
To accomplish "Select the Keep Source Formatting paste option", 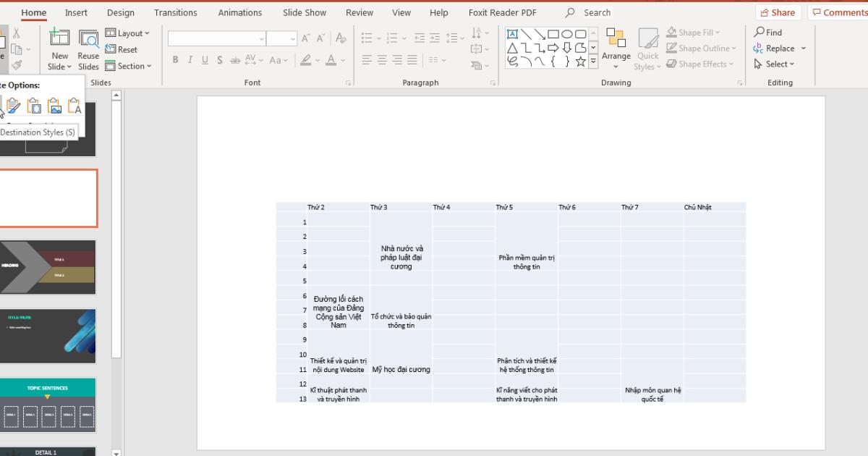I will [x=34, y=106].
